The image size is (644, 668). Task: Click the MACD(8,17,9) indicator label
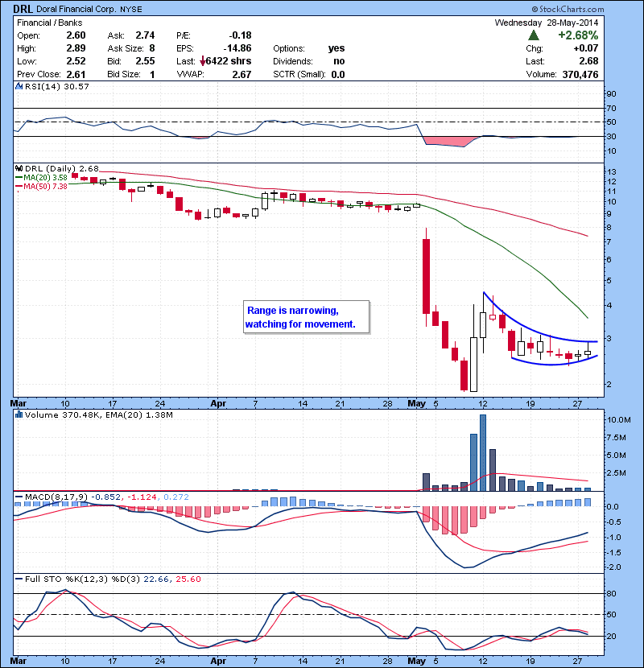pos(56,497)
